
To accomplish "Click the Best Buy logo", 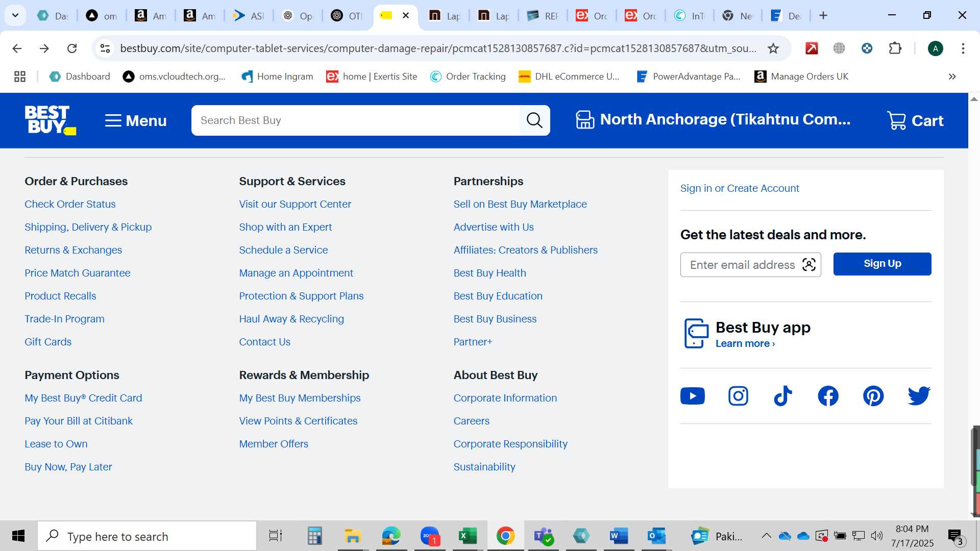I will coord(50,120).
